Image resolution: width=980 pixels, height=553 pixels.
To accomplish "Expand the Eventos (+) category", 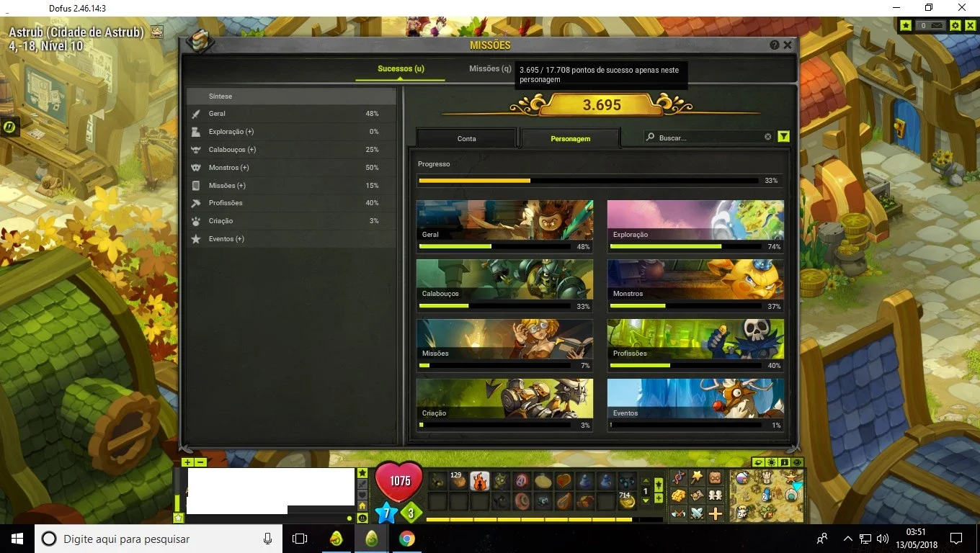I will pos(291,239).
